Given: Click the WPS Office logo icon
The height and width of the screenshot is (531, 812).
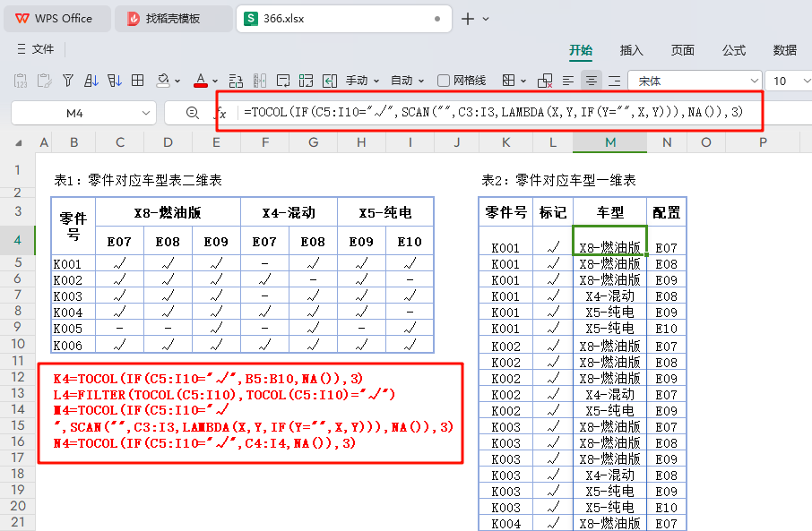Looking at the screenshot, I should point(22,19).
